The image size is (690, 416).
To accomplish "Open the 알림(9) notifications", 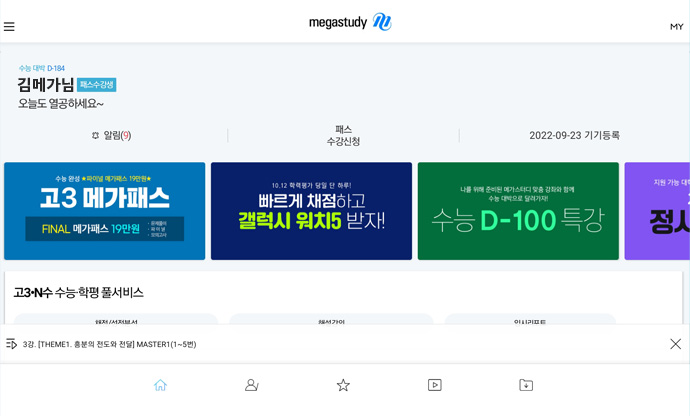I will 111,135.
